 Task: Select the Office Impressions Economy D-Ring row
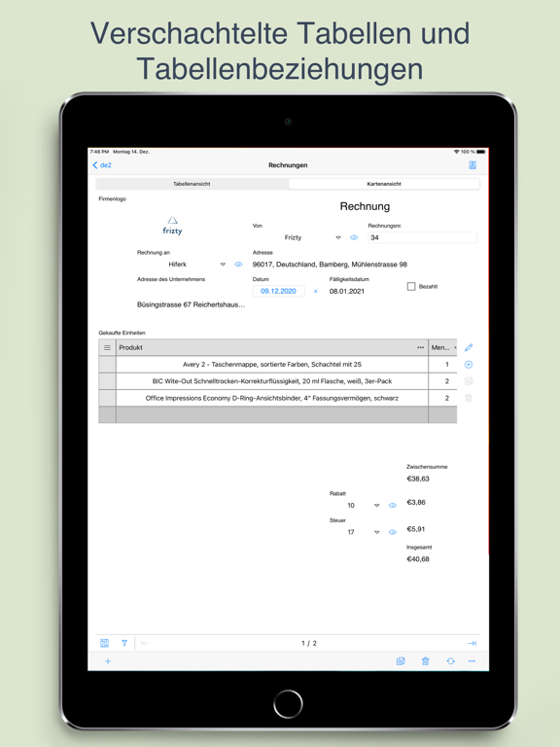pos(272,398)
